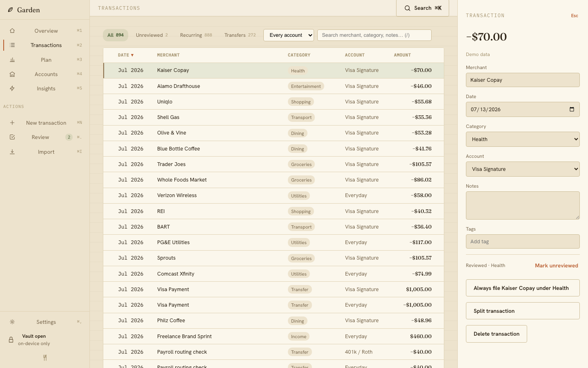Select the PG&E Utilities transaction
This screenshot has height=368, width=588.
274,242
